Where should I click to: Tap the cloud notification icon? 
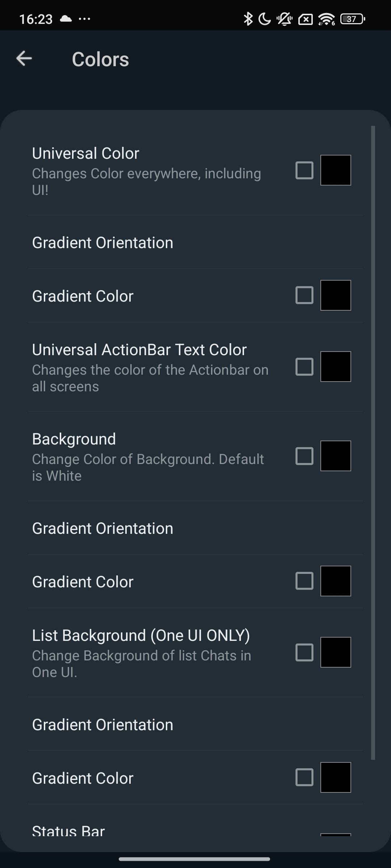(66, 19)
